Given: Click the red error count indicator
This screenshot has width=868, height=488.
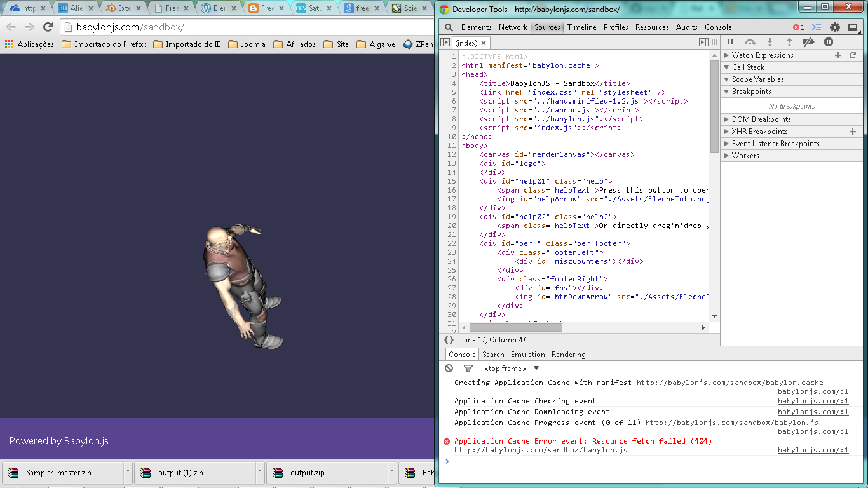Looking at the screenshot, I should [x=799, y=27].
